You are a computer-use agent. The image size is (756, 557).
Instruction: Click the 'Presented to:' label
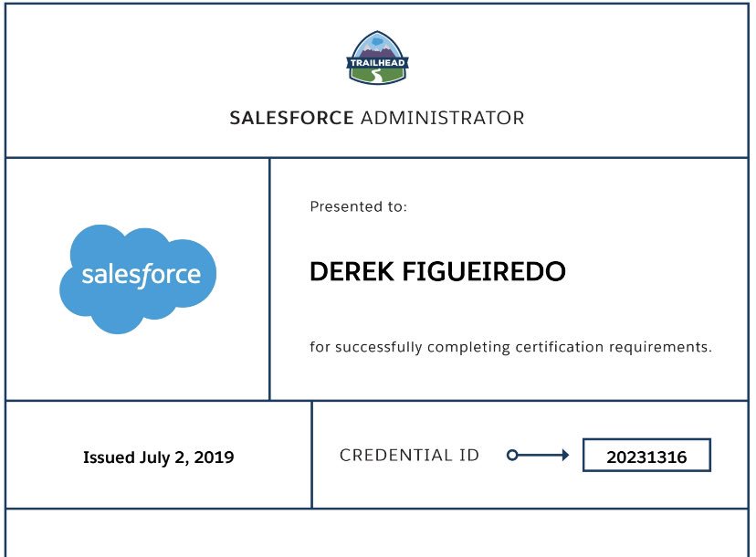coord(358,206)
